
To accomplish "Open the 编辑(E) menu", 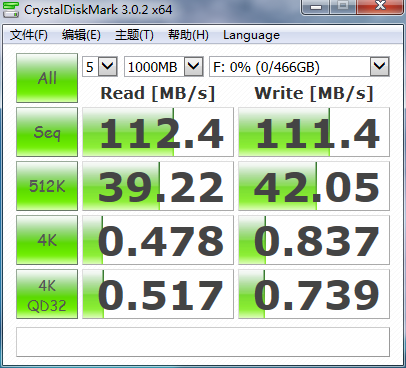I will [81, 35].
